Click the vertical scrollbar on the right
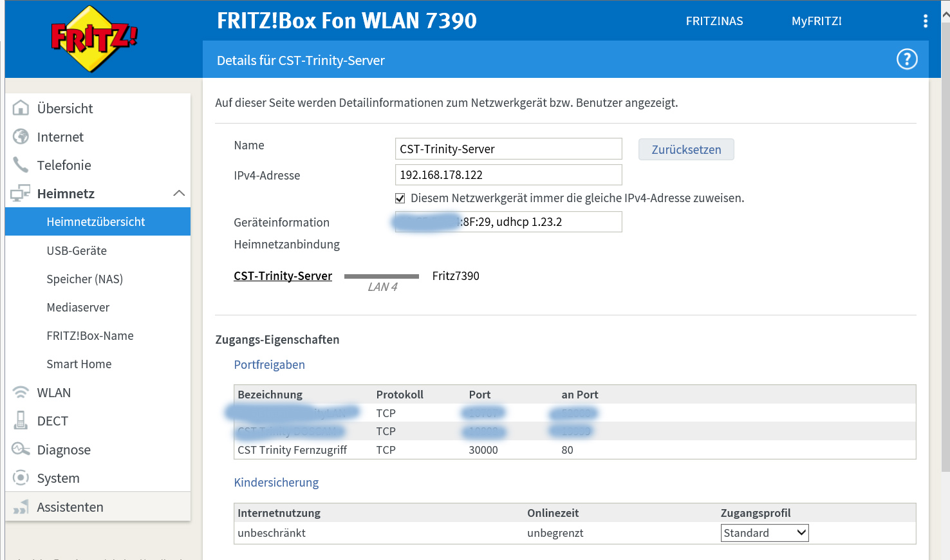 tap(945, 257)
